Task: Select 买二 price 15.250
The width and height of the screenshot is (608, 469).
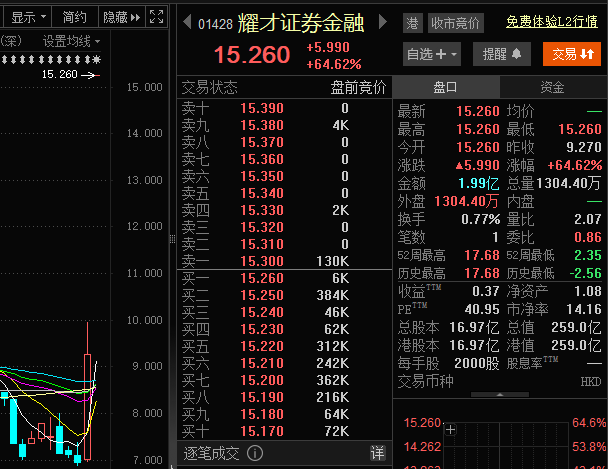Action: 262,295
